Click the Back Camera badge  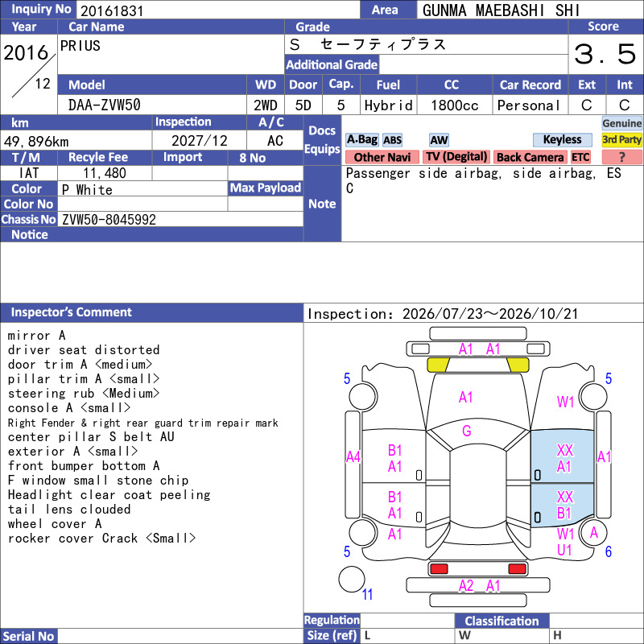(530, 157)
